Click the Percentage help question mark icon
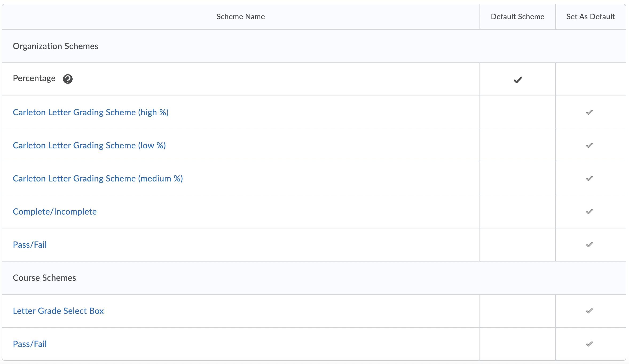The height and width of the screenshot is (364, 629). [x=68, y=79]
